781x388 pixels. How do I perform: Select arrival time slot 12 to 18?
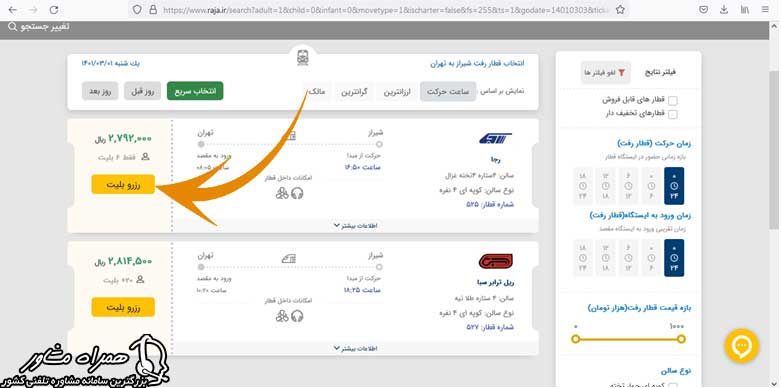pos(605,258)
